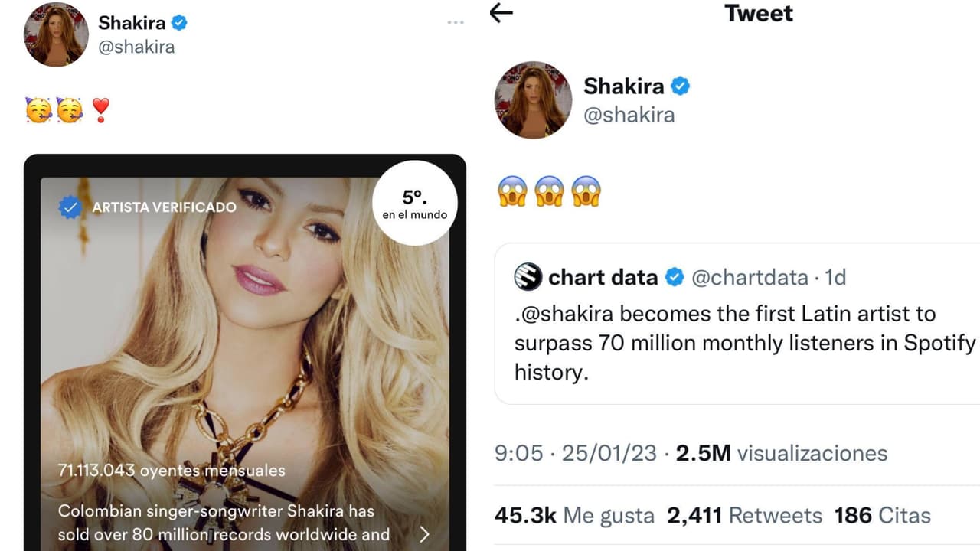This screenshot has width=980, height=551.
Task: Select the Tweet header tab
Action: [x=758, y=14]
